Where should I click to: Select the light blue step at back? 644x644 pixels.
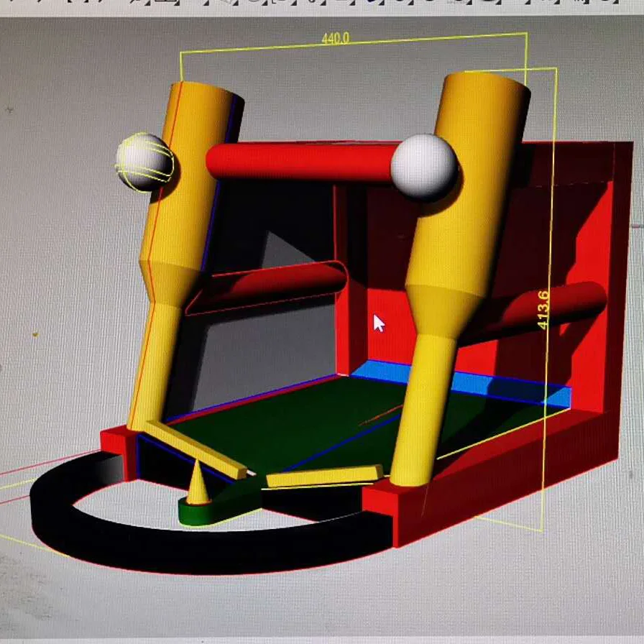click(468, 384)
